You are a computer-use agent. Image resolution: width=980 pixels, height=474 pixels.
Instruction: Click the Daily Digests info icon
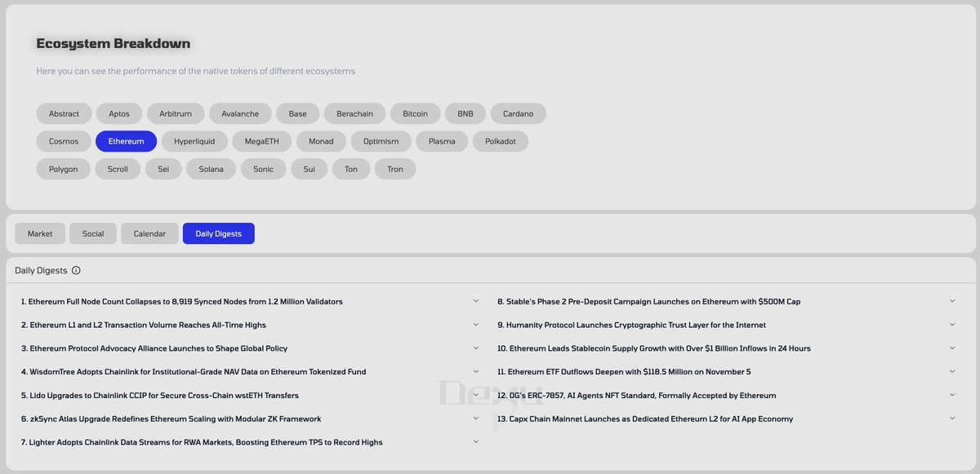point(76,270)
